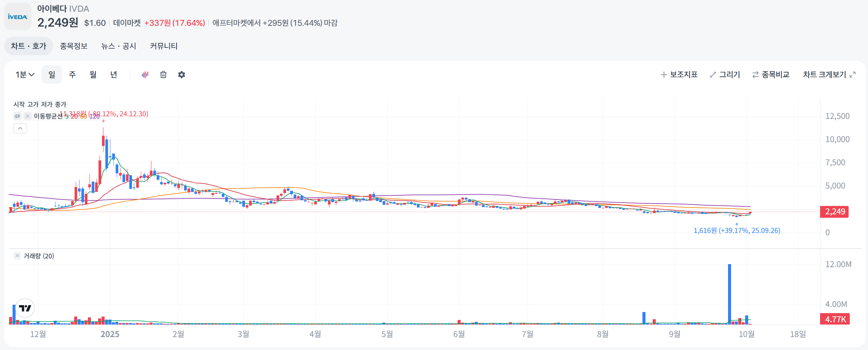Switch to the 종목정보 tab
Image resolution: width=868 pixels, height=350 pixels.
click(x=74, y=46)
